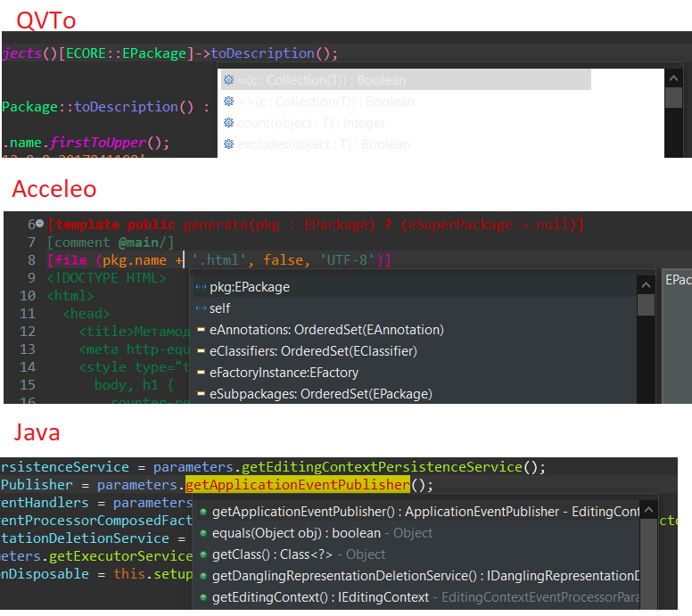Click the gear icon beside '<>(c : Collection(T))'
This screenshot has height=616, width=692.
(x=228, y=102)
